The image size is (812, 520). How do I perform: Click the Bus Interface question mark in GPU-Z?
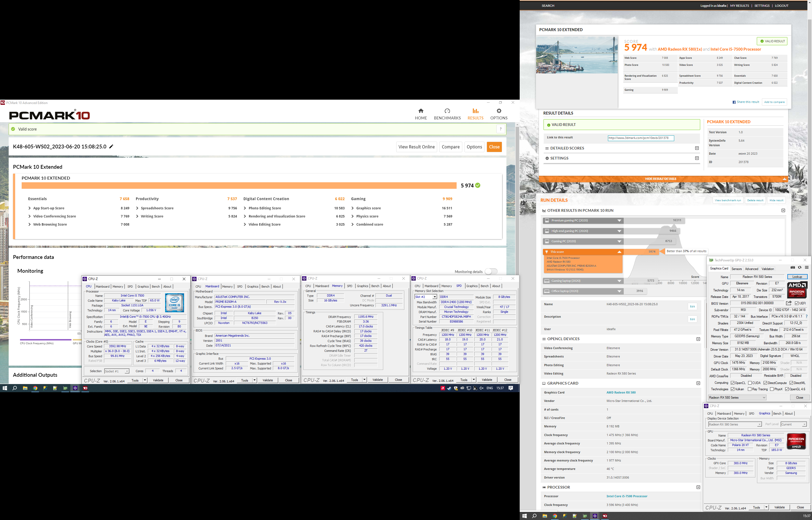click(806, 316)
